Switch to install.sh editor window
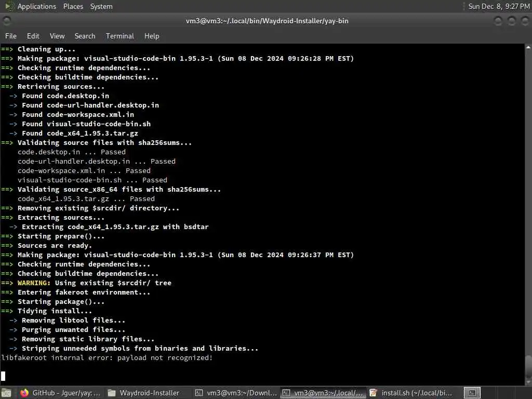This screenshot has width=532, height=399. point(411,393)
